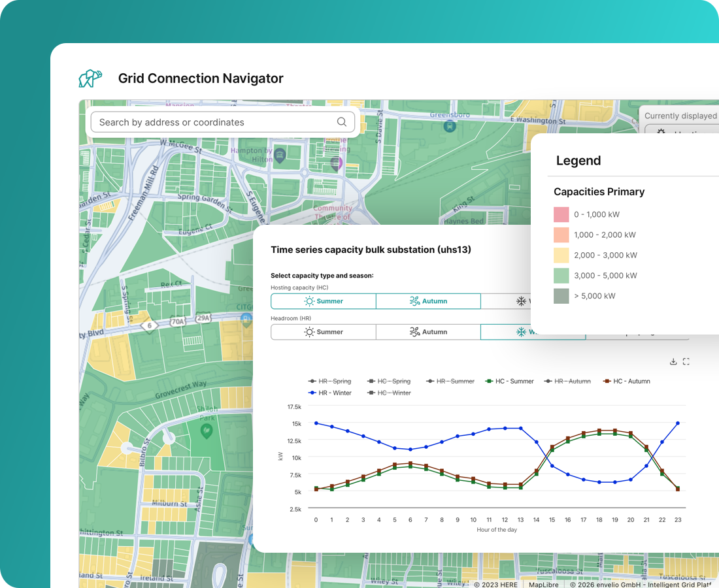Image resolution: width=719 pixels, height=588 pixels.
Task: Open the MapLibre attribution link
Action: [544, 584]
